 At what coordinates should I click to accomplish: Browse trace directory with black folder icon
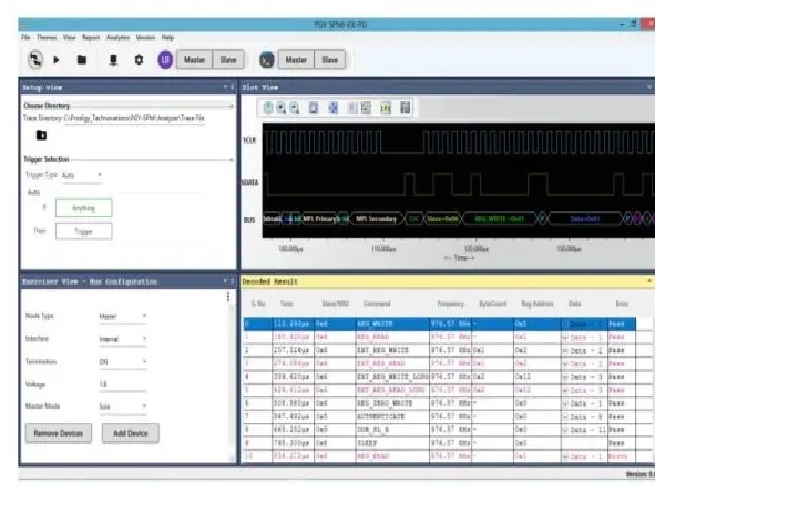click(42, 135)
